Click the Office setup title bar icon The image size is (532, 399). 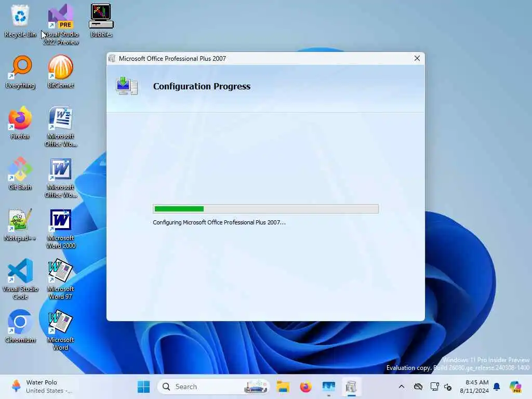coord(112,59)
